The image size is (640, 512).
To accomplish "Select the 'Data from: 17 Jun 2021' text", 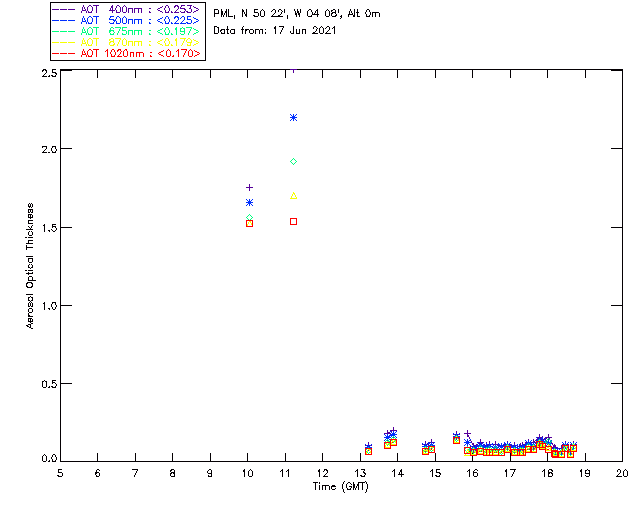I will (x=275, y=31).
